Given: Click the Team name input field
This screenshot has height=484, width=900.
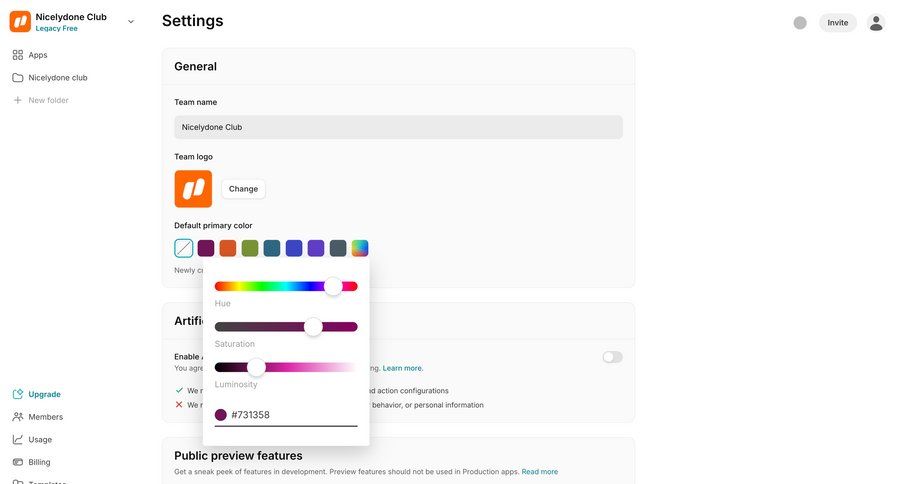Looking at the screenshot, I should click(x=398, y=127).
